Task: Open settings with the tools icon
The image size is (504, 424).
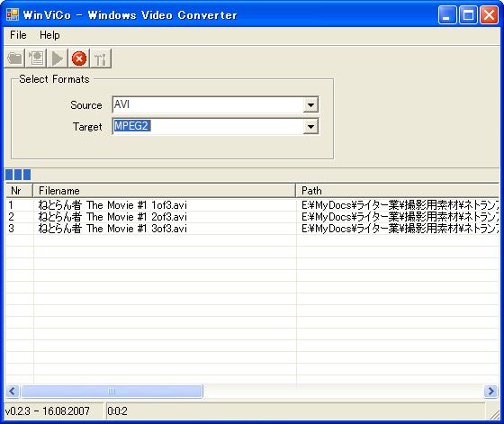Action: [x=101, y=59]
